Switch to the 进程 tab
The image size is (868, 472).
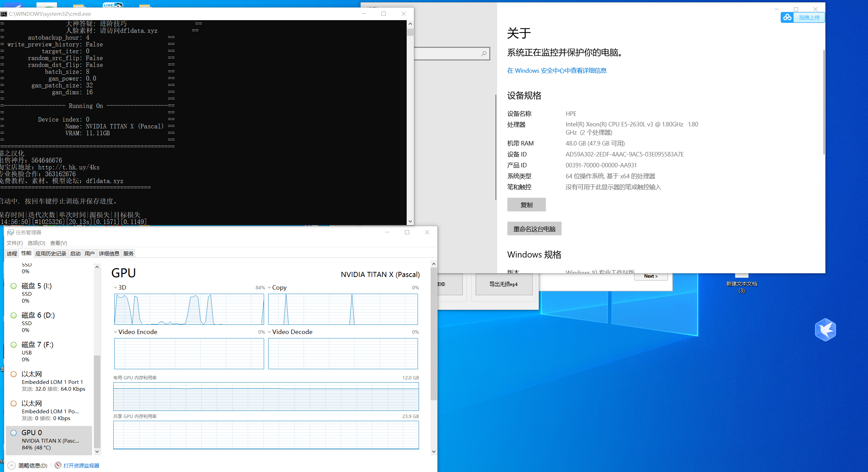[x=12, y=253]
